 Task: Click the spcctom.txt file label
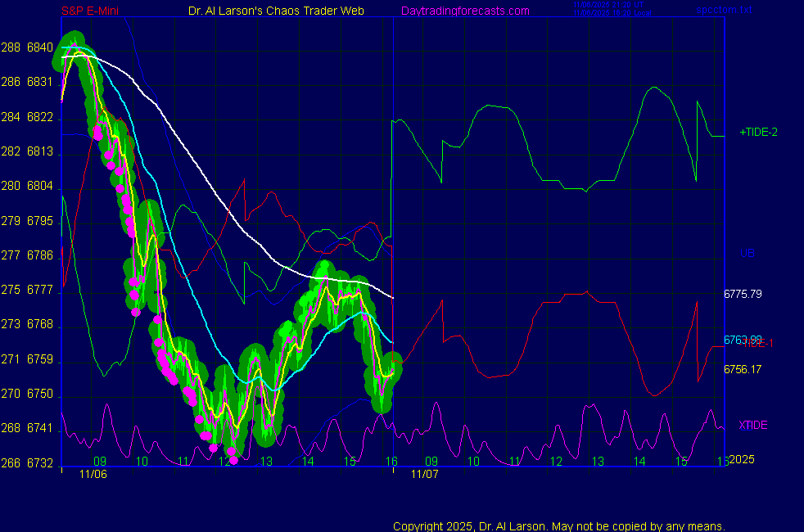724,11
